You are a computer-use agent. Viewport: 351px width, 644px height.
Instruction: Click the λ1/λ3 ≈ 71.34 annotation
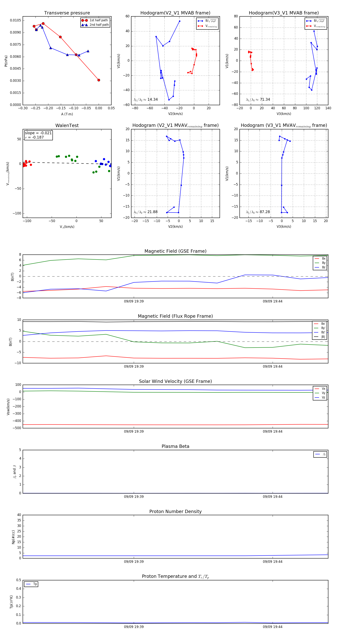(258, 100)
